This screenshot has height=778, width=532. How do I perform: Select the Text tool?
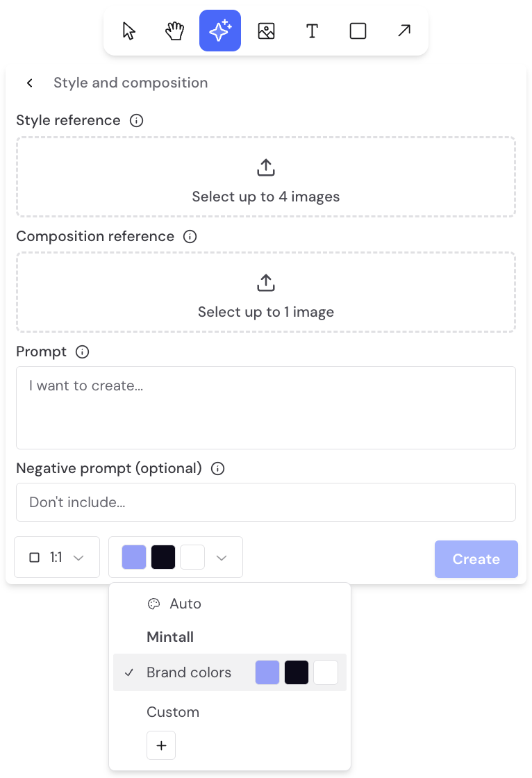coord(312,31)
